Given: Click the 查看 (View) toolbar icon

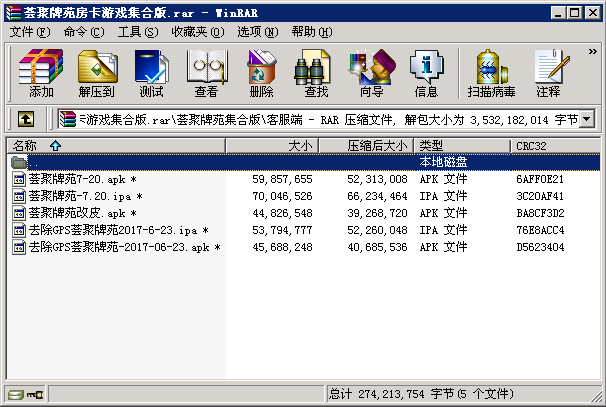Looking at the screenshot, I should [206, 73].
